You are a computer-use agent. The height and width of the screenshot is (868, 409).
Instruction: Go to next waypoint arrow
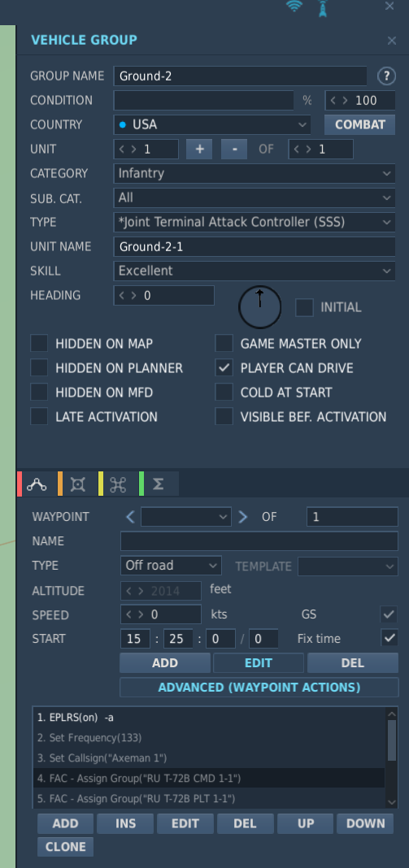tap(243, 517)
